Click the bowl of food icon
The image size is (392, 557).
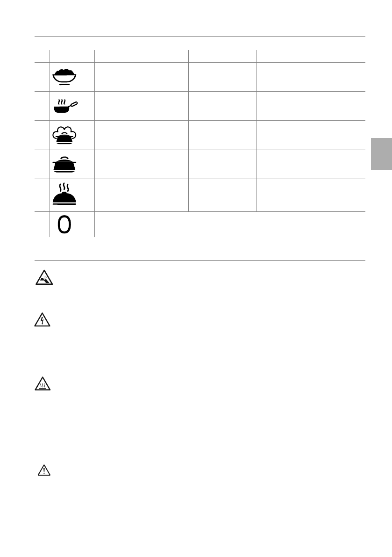pyautogui.click(x=64, y=76)
